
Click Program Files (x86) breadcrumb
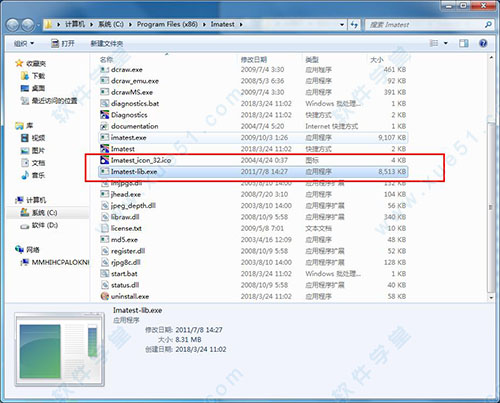(x=167, y=24)
